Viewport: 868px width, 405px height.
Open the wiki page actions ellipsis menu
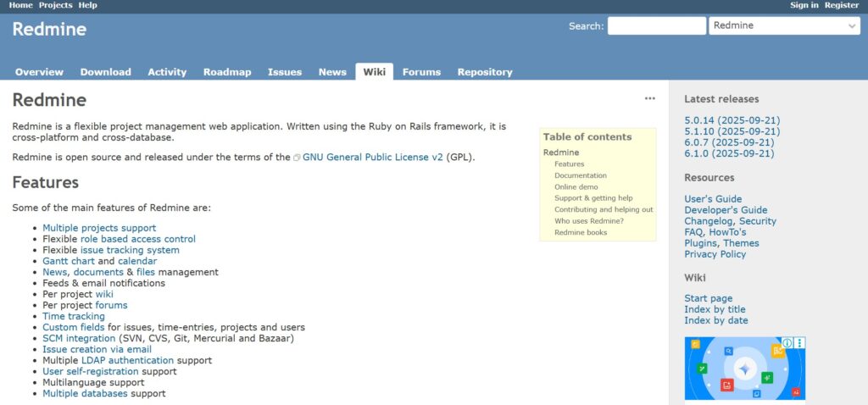click(650, 98)
